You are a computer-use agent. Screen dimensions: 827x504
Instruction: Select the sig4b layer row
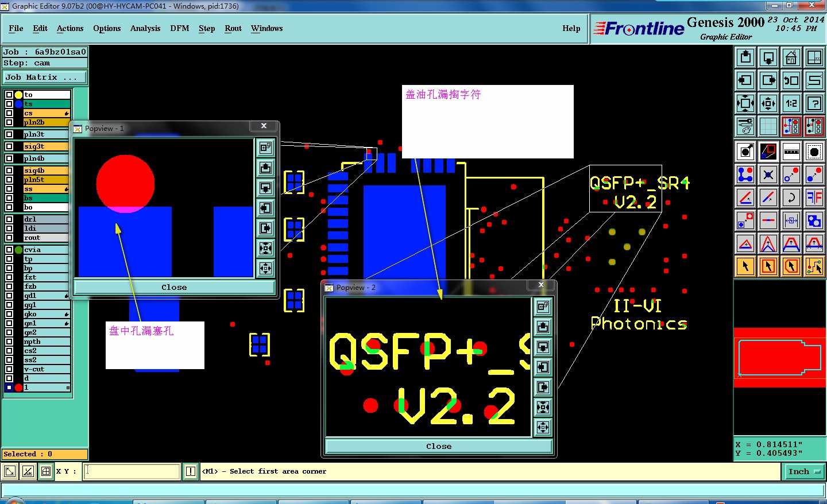coord(47,170)
